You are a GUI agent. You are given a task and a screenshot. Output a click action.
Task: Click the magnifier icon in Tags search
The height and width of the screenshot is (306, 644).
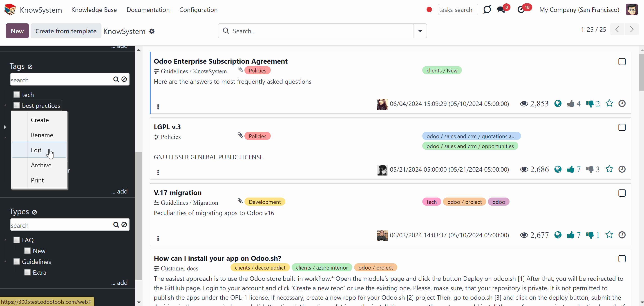click(116, 79)
